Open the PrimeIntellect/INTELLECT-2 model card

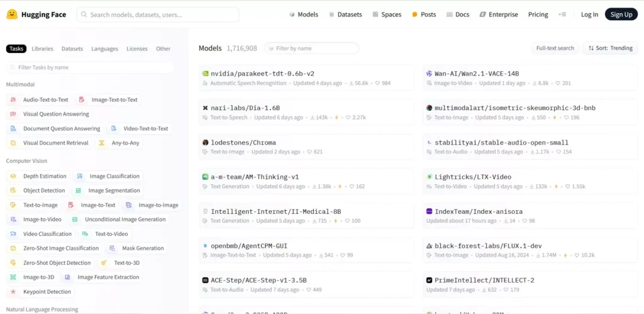pos(530,284)
